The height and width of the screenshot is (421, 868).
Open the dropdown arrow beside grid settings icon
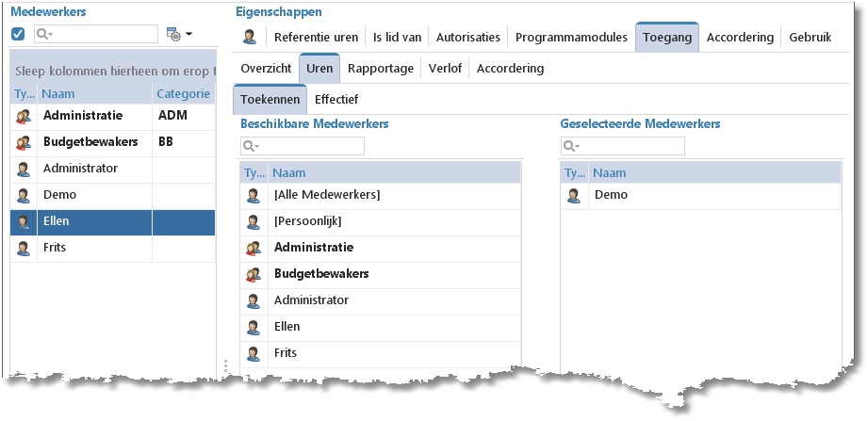(x=188, y=34)
